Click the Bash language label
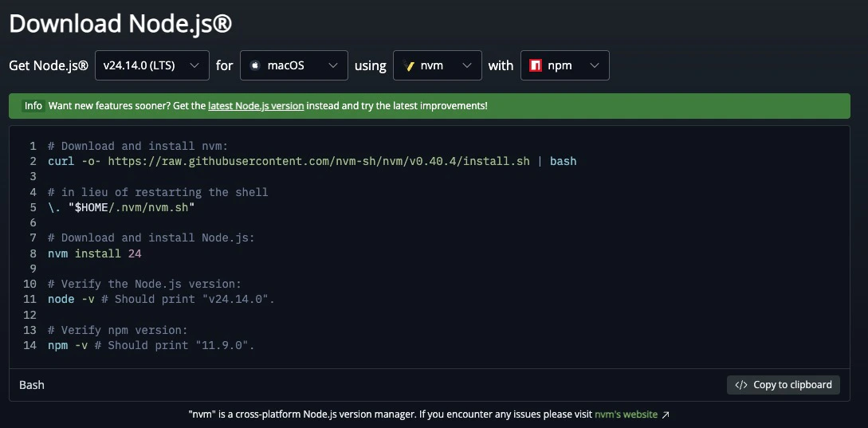 32,385
